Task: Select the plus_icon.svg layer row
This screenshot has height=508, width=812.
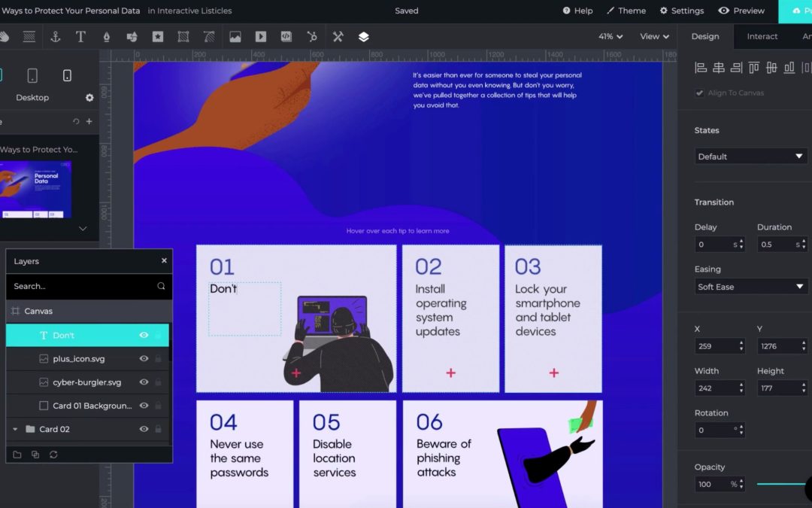Action: click(87, 359)
